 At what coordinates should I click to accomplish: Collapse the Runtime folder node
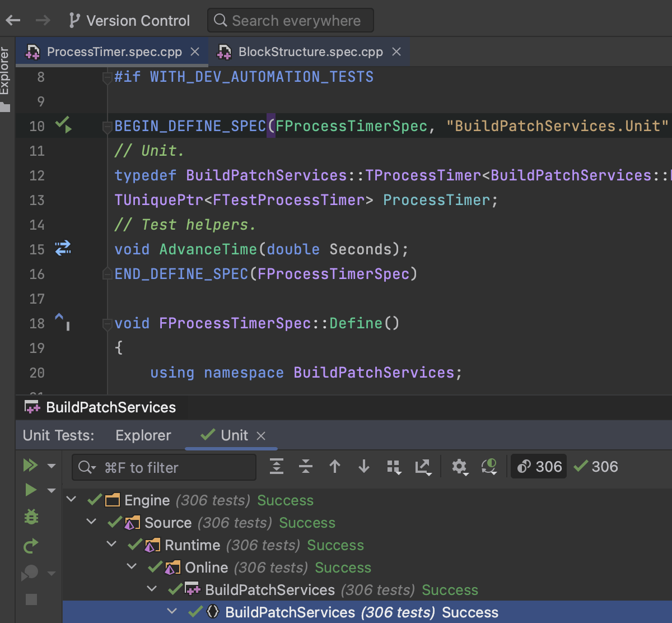[x=112, y=545]
